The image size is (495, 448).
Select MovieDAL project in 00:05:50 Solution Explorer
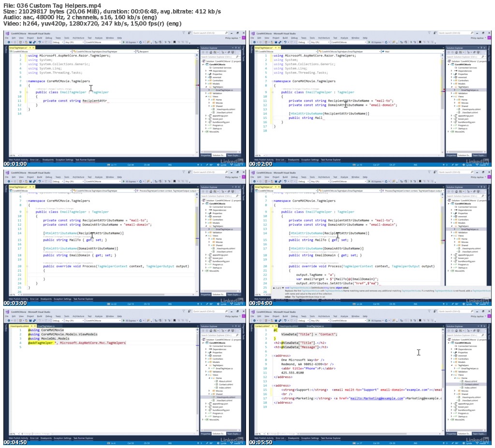coord(457,419)
